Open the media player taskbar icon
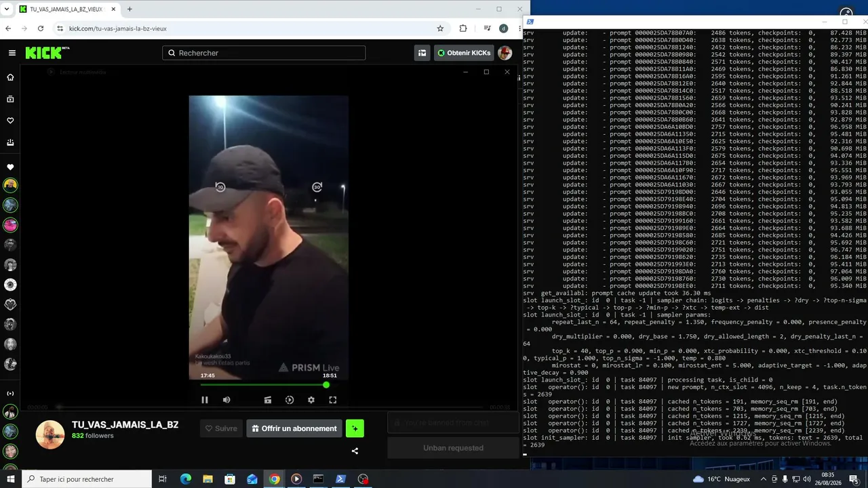 (x=296, y=479)
